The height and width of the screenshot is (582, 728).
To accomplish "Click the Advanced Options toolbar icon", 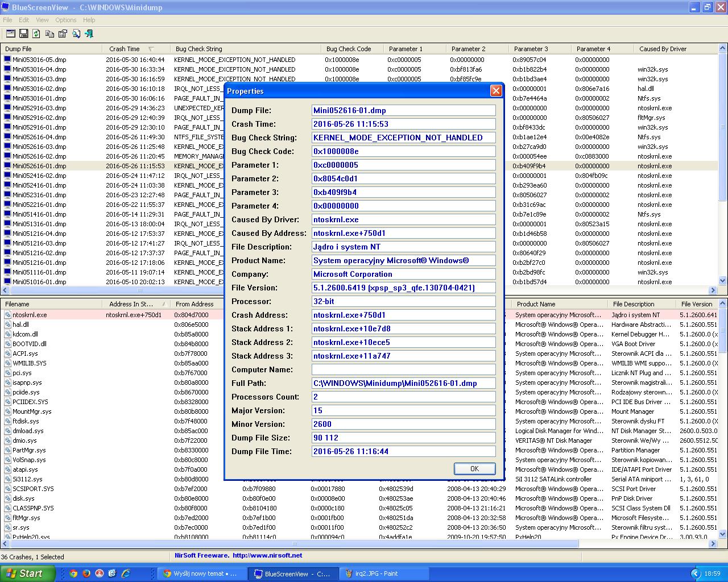I will (x=10, y=34).
